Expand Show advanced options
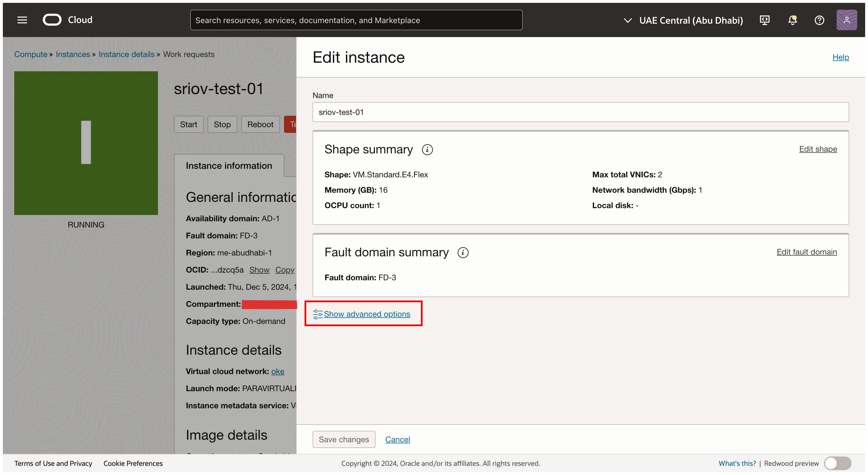The width and height of the screenshot is (868, 475). [367, 314]
